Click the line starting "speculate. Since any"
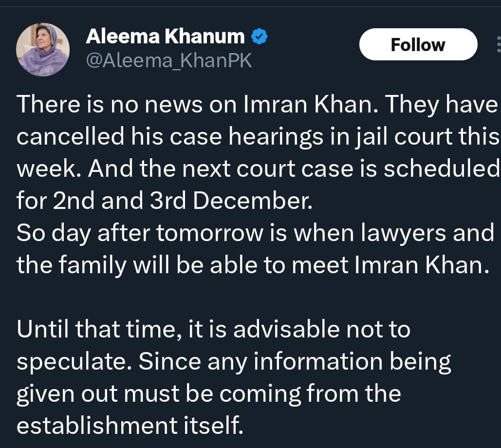 click(234, 361)
